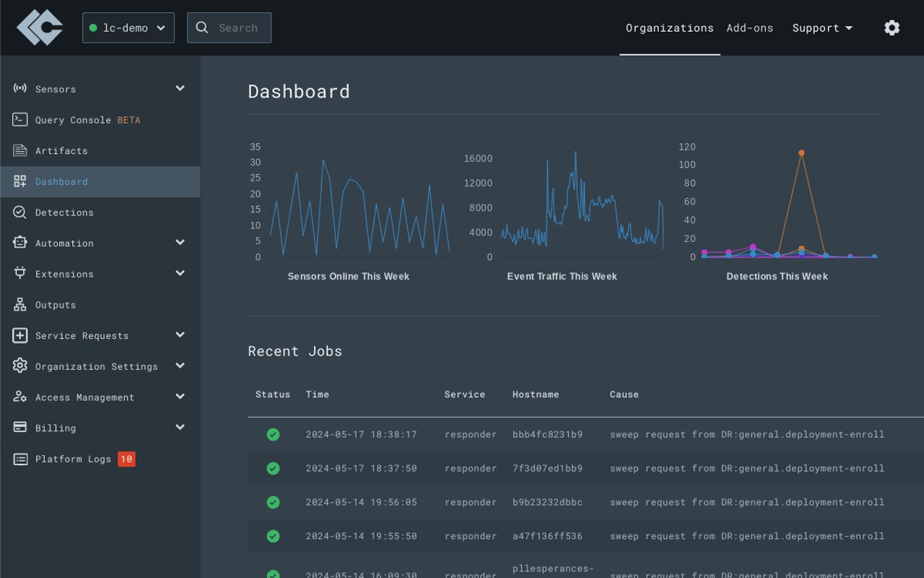Click the Search input field
Viewport: 924px width, 578px height.
coord(237,27)
